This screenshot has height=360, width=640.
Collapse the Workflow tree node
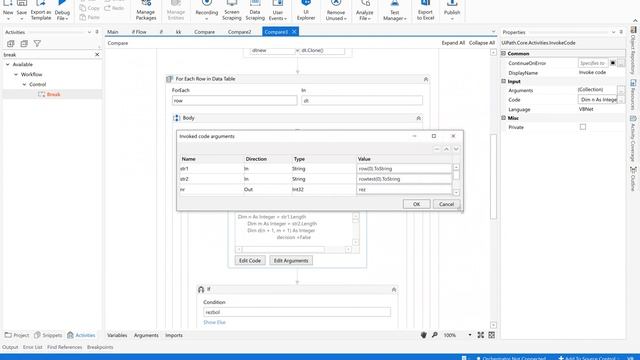tap(16, 74)
